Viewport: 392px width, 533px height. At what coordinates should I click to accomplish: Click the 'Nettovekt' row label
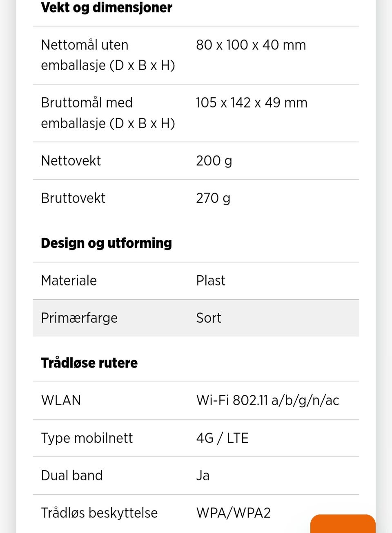(x=71, y=161)
